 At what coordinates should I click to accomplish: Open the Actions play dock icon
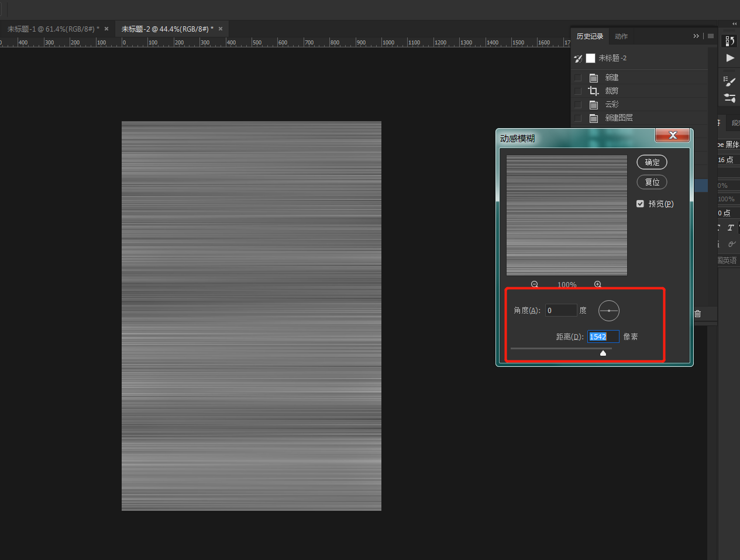click(x=730, y=58)
